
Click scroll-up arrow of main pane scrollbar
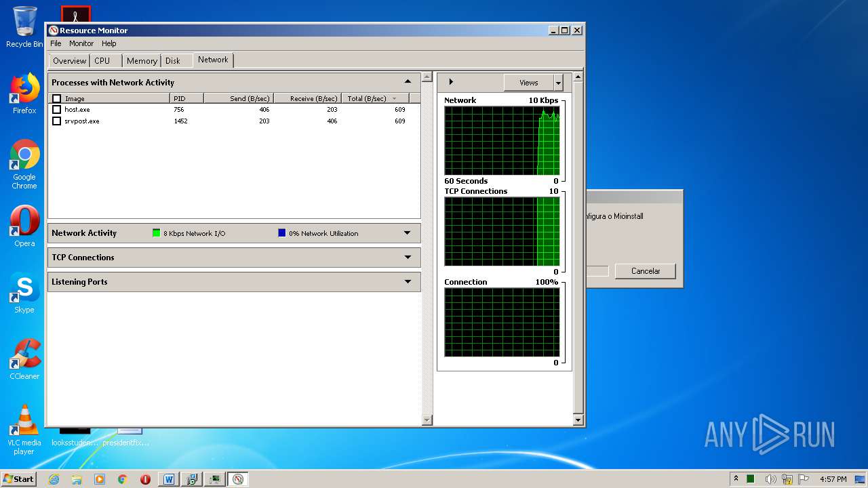(427, 77)
